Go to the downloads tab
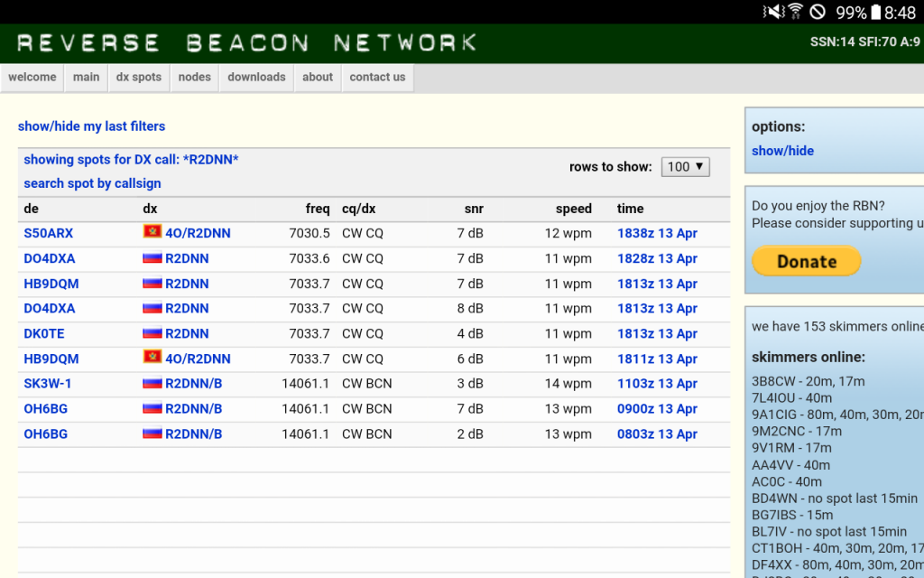This screenshot has width=924, height=578. click(256, 78)
